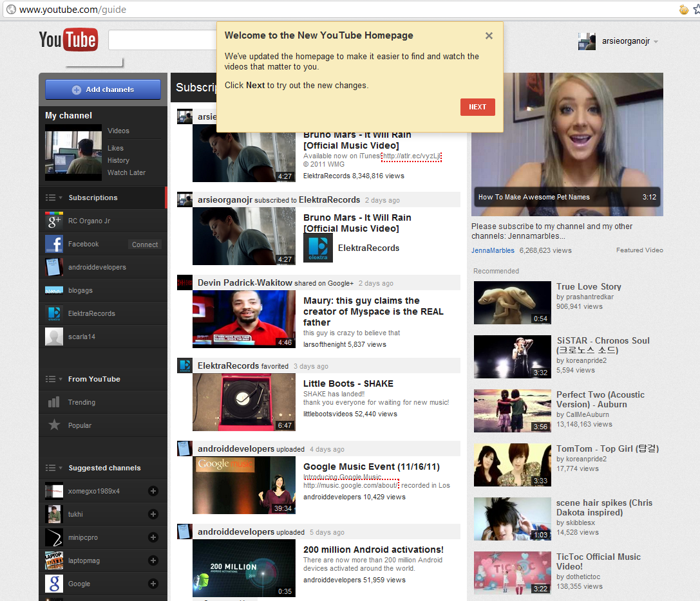Select Trending from sidebar

(82, 402)
